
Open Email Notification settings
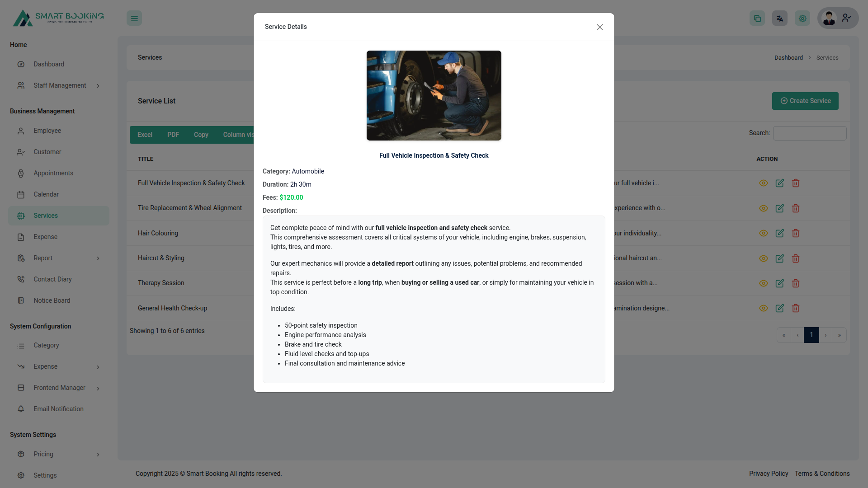coord(58,409)
